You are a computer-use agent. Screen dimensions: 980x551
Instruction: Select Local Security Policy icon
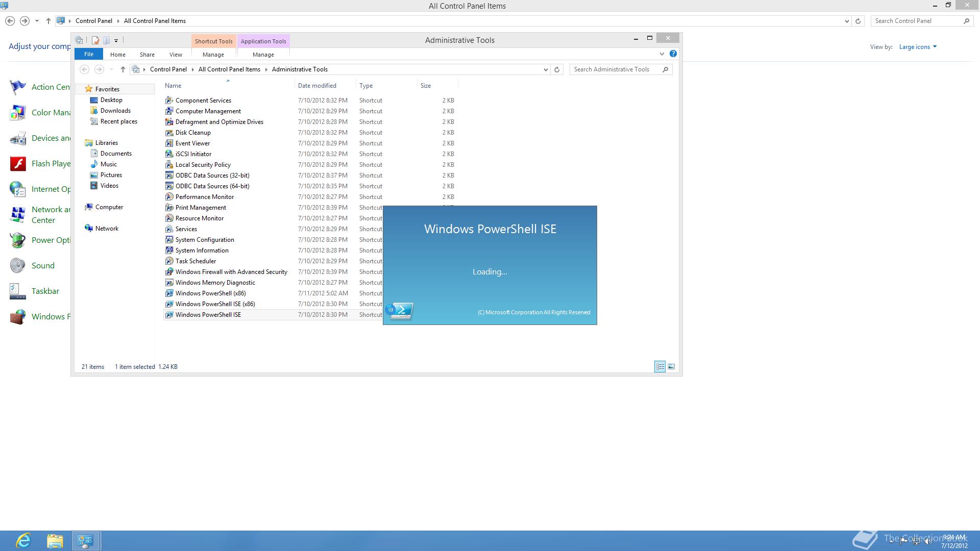tap(169, 165)
